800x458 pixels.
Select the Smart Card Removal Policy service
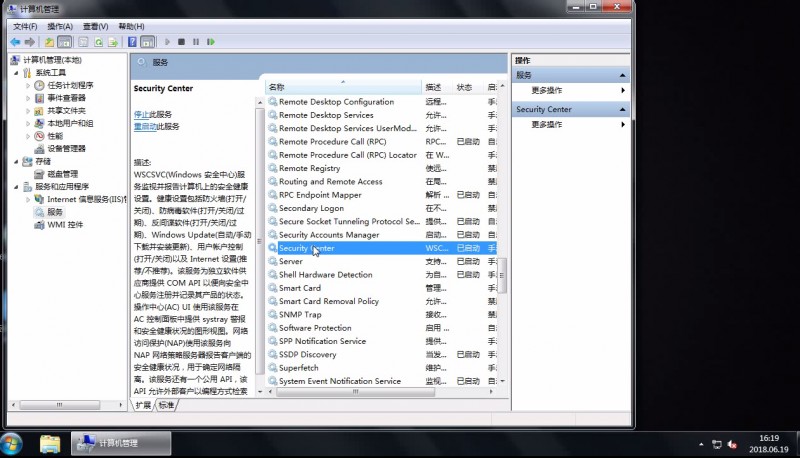382,301
